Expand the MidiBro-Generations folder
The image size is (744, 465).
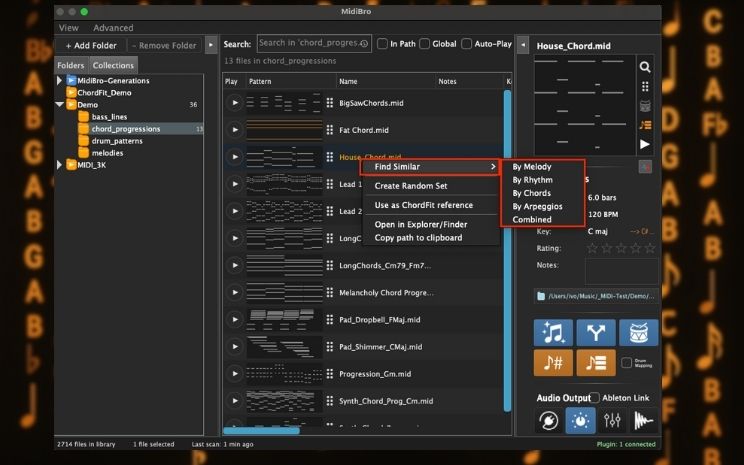(x=59, y=80)
